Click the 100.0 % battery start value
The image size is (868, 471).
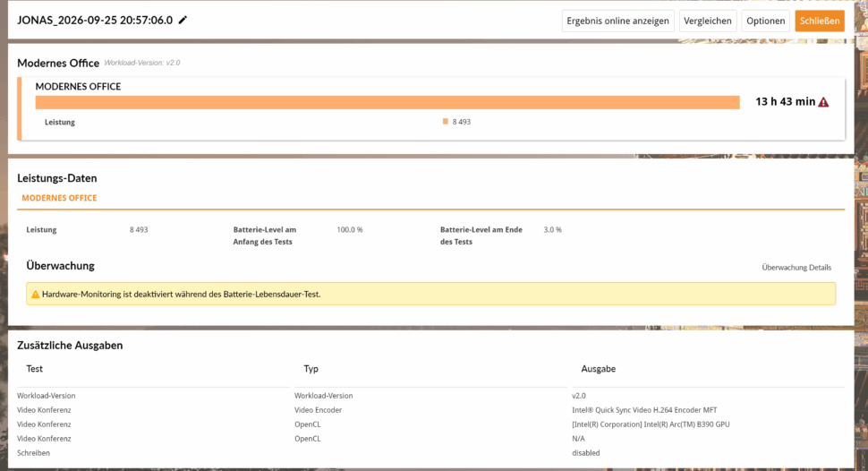(x=350, y=229)
